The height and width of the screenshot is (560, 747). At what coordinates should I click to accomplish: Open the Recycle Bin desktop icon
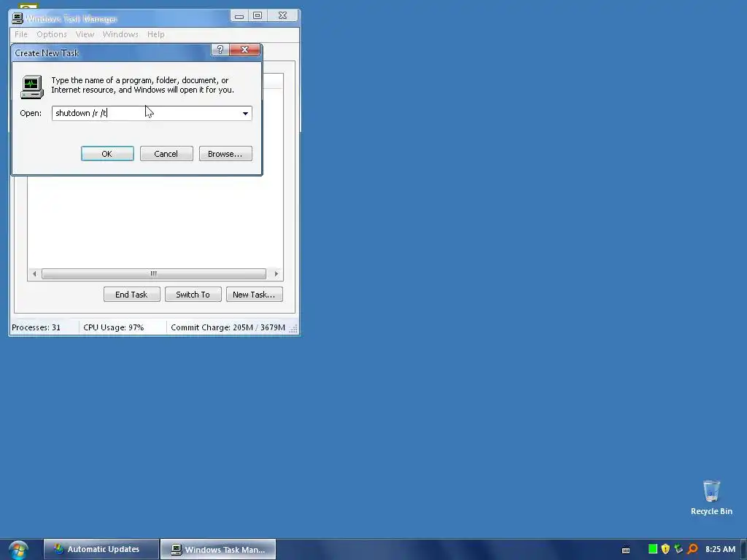pos(711,497)
